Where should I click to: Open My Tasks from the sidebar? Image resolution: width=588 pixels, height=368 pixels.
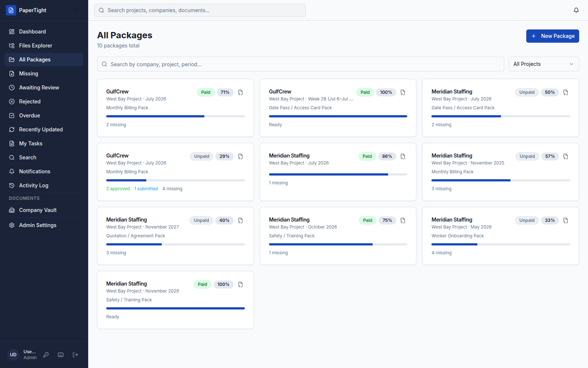(44, 144)
